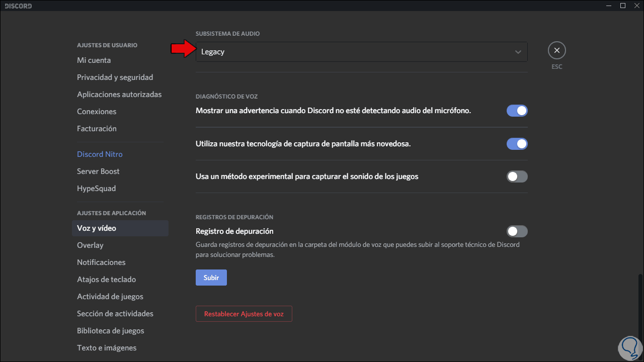
Task: Turn on Registro de depuración toggle
Action: [517, 231]
